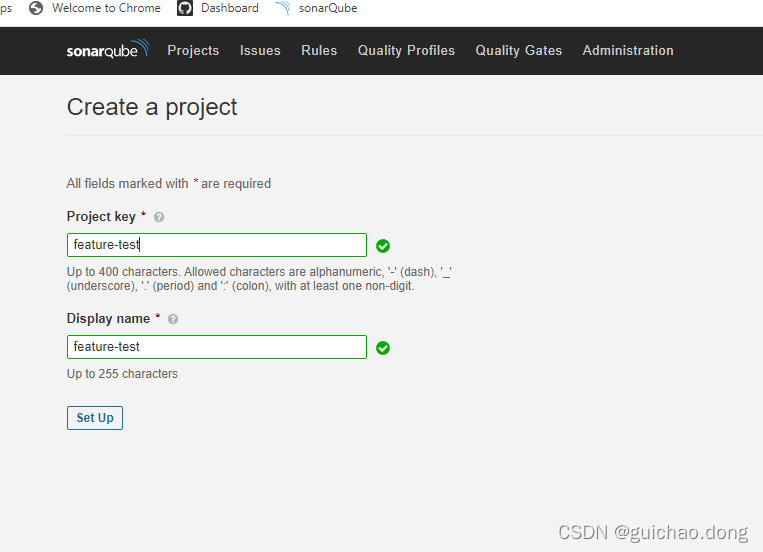Image resolution: width=763 pixels, height=552 pixels.
Task: Open the sonarQube bookmark wave icon
Action: click(283, 8)
